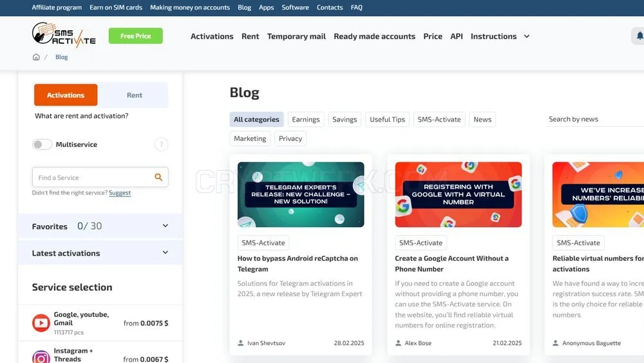Screen dimensions: 644x363
Task: Click author icon next to Anonymous Baguette
Action: coord(555,343)
